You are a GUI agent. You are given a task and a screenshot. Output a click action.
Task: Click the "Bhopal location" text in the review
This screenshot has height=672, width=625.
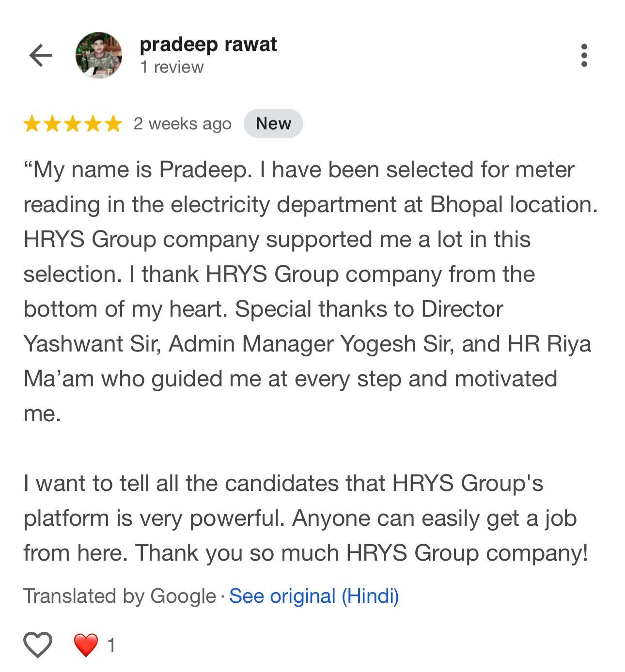click(x=514, y=204)
